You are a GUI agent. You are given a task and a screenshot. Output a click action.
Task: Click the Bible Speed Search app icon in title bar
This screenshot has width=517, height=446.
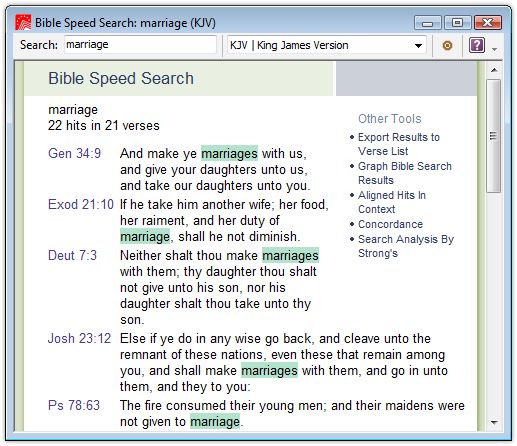tap(23, 23)
